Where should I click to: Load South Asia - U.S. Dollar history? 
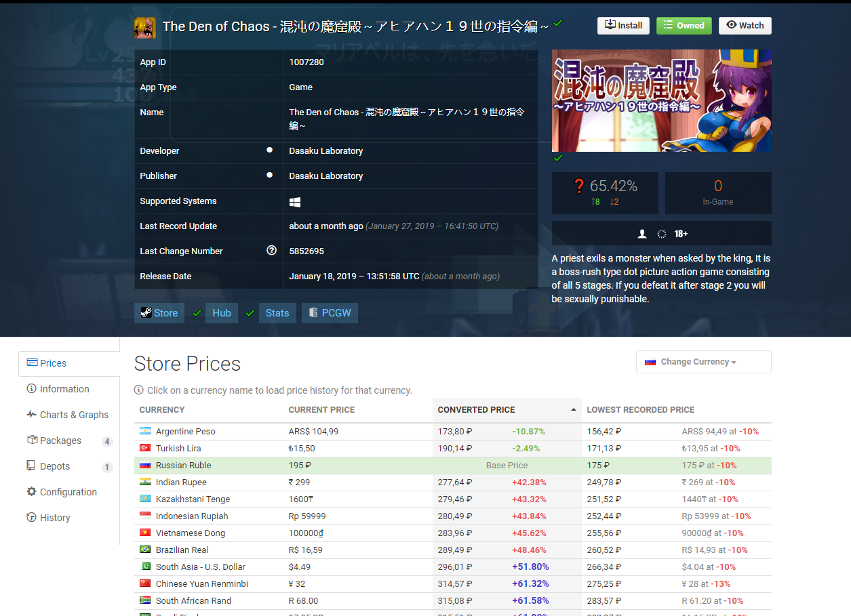click(201, 567)
